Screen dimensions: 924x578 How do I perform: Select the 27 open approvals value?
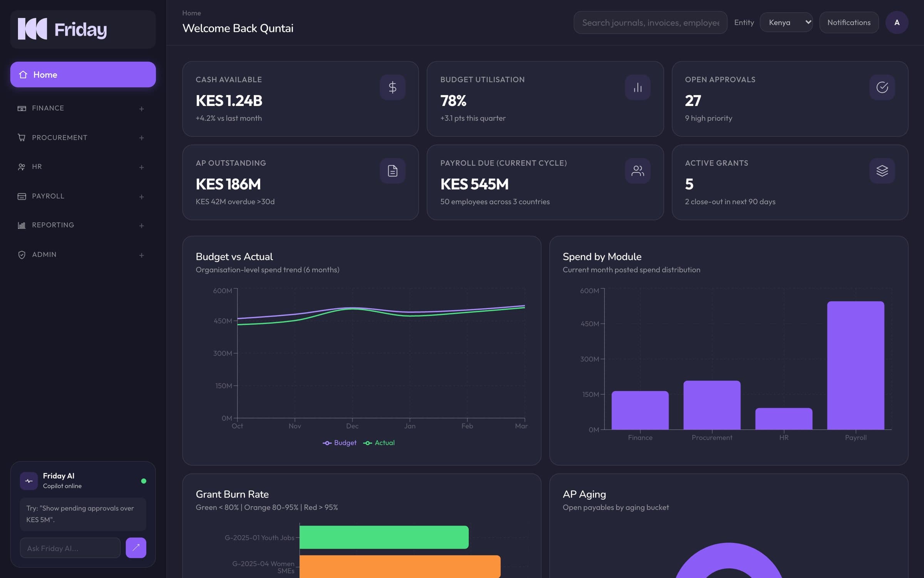[693, 101]
